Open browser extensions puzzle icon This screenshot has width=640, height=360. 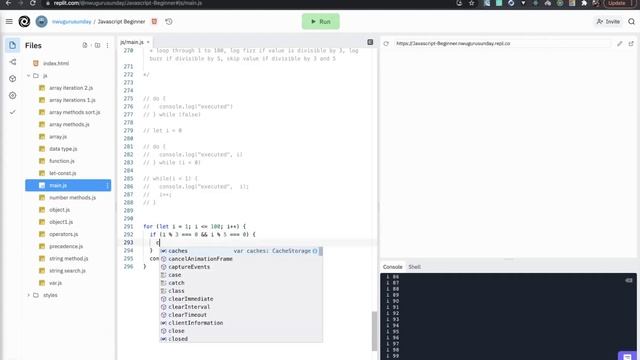(x=584, y=3)
